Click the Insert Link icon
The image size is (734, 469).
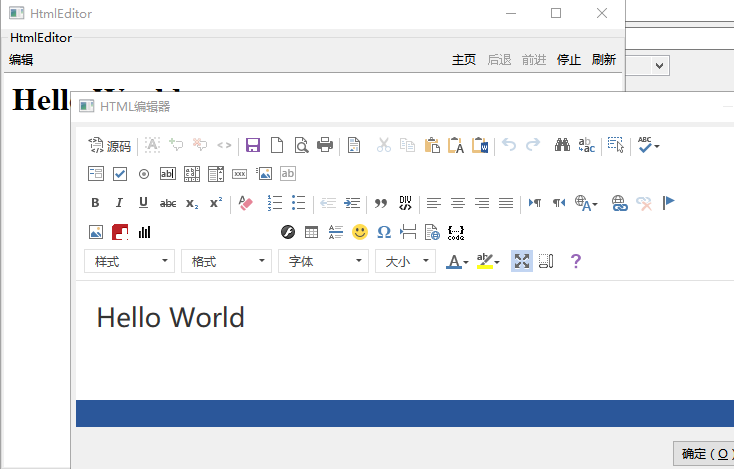pos(620,203)
